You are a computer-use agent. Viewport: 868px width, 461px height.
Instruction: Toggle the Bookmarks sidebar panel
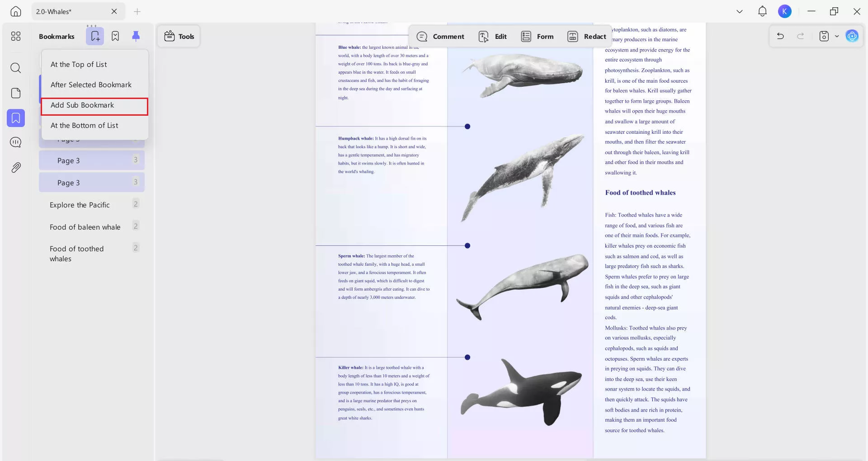[x=16, y=118]
